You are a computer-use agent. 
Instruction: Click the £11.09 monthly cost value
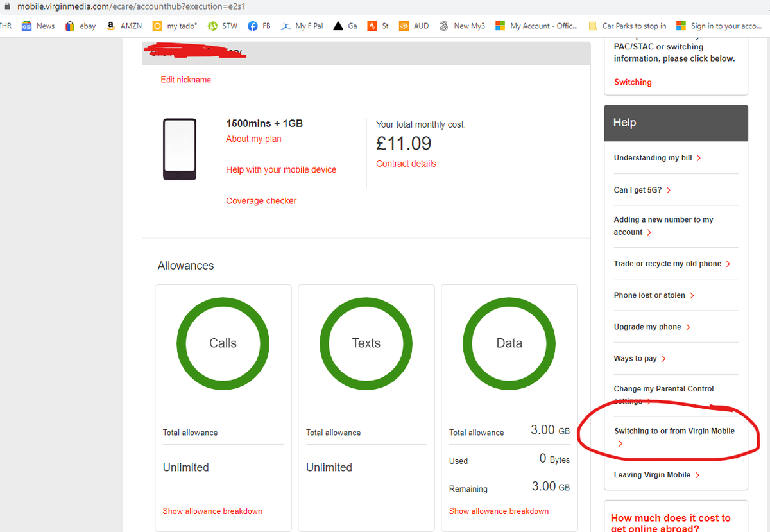(404, 143)
